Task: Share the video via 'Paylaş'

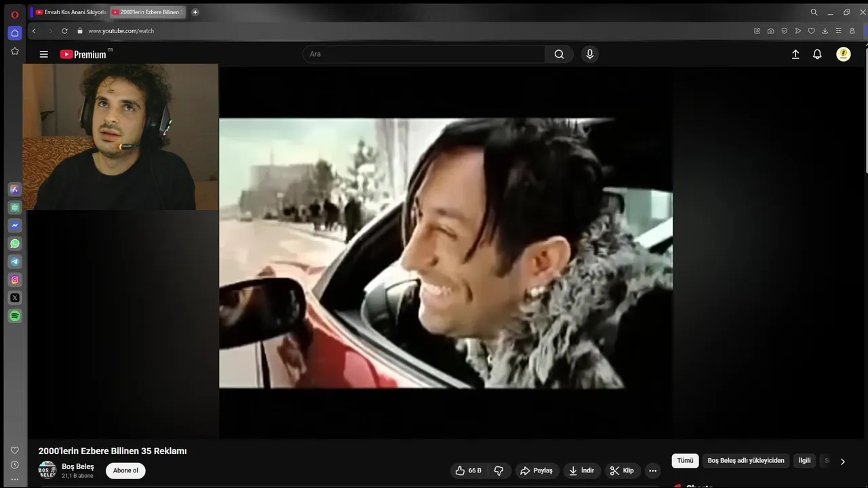Action: (536, 470)
